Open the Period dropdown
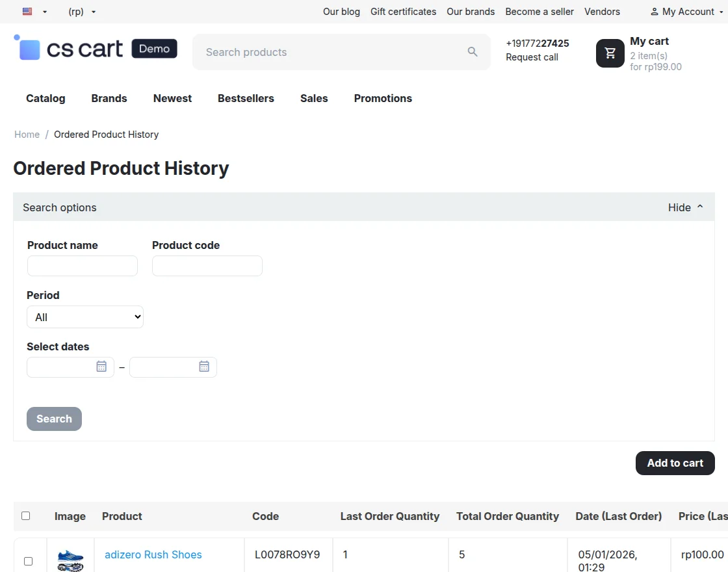The height and width of the screenshot is (572, 728). click(85, 317)
